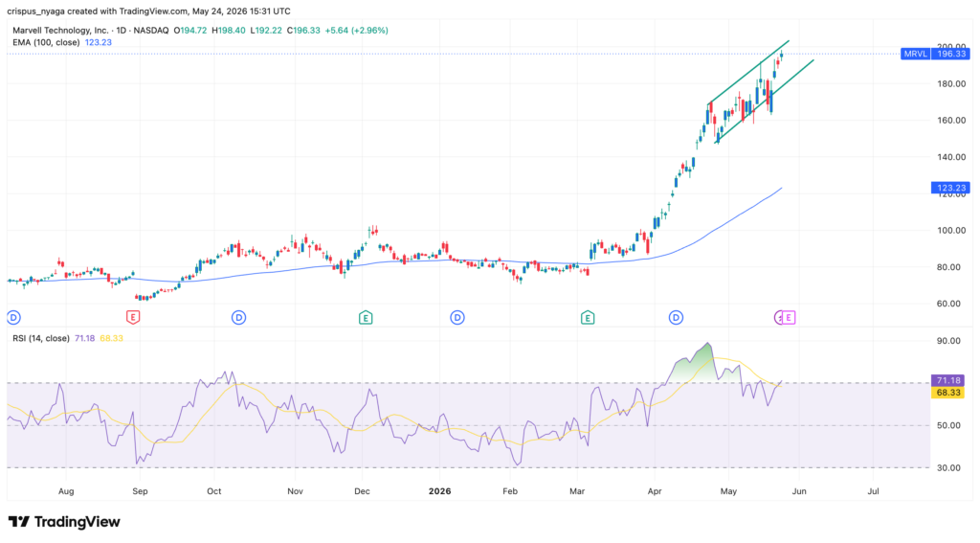Click the NASDAQ exchange name in the legend
Image resolution: width=980 pixels, height=543 pixels.
(151, 30)
